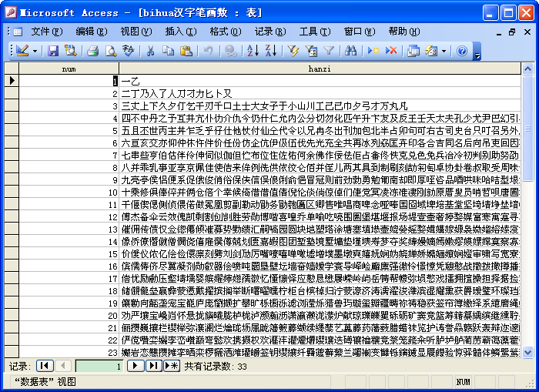
Task: Open the 工具(T) menu
Action: pyautogui.click(x=315, y=32)
